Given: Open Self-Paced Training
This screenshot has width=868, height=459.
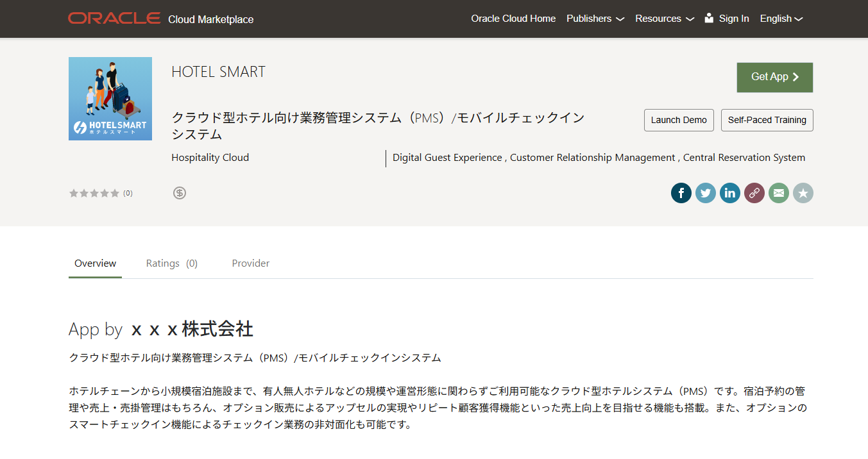Looking at the screenshot, I should pos(767,120).
